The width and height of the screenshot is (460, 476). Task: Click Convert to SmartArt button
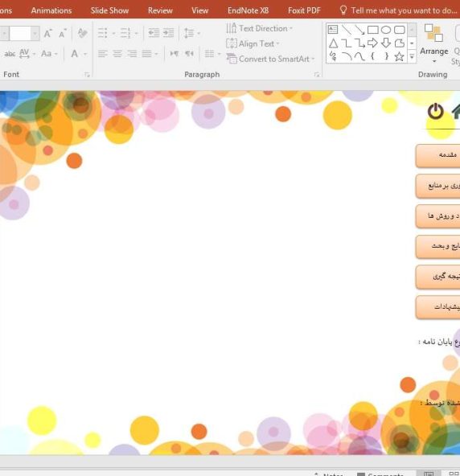tap(270, 59)
